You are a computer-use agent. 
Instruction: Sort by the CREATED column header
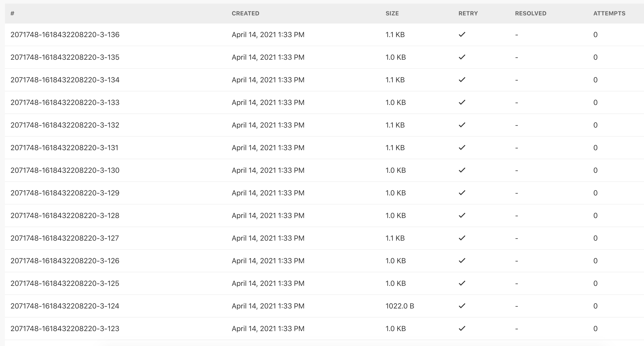(x=245, y=14)
